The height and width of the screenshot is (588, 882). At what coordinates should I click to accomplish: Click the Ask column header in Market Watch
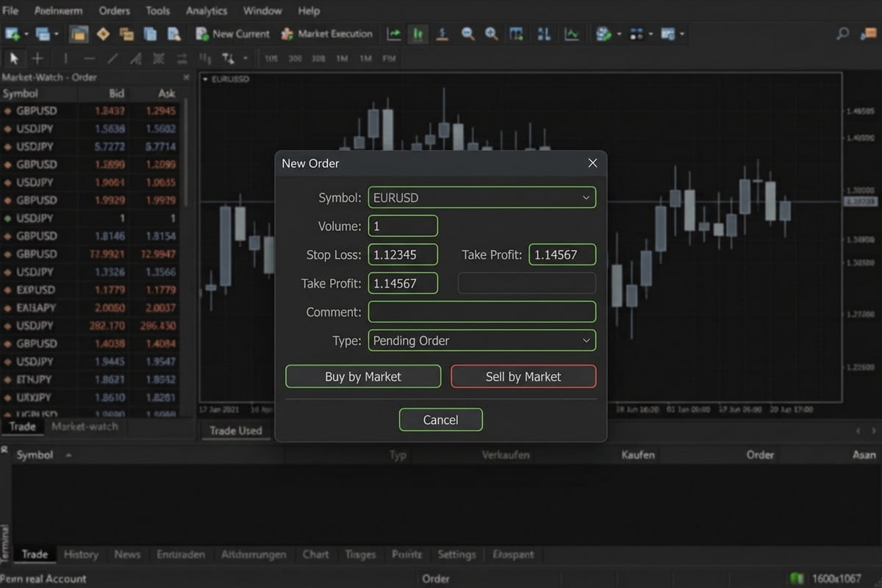167,93
